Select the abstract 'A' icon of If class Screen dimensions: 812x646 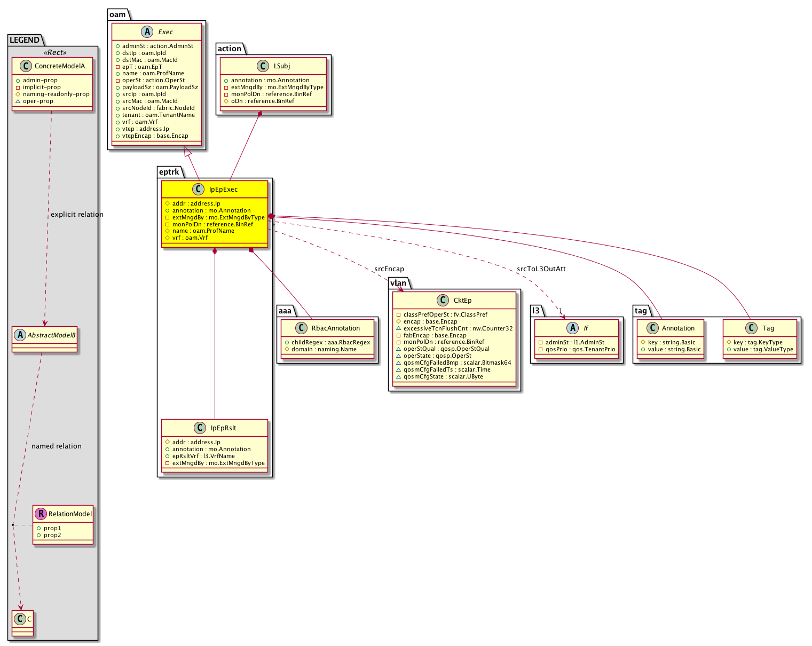click(572, 328)
